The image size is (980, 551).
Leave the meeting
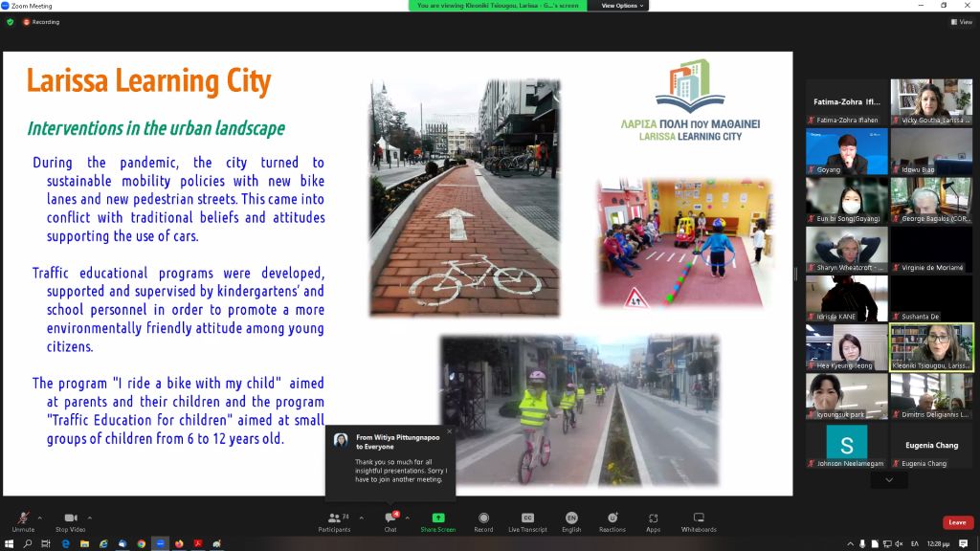coord(957,522)
